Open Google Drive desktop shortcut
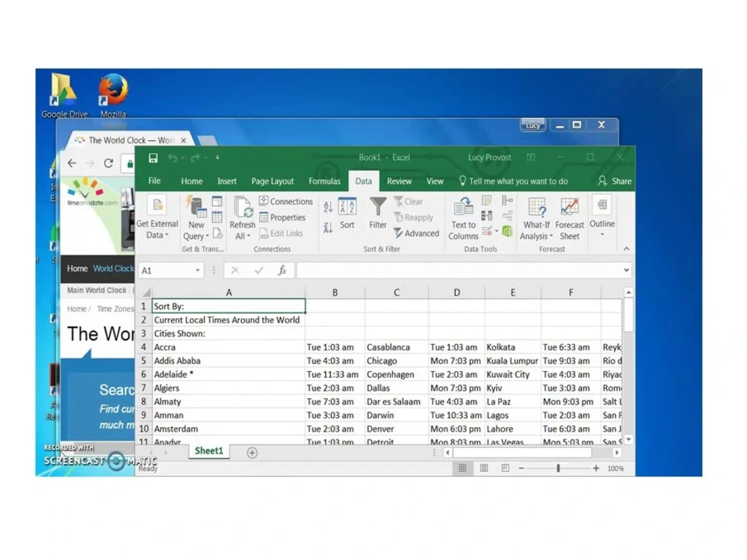The width and height of the screenshot is (747, 560). [63, 96]
